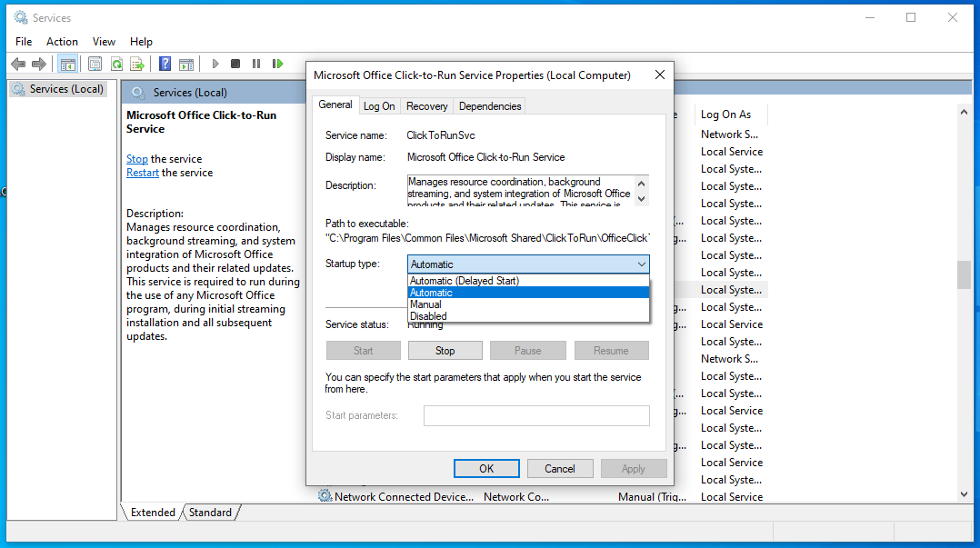Switch to the Extended view tab

153,513
